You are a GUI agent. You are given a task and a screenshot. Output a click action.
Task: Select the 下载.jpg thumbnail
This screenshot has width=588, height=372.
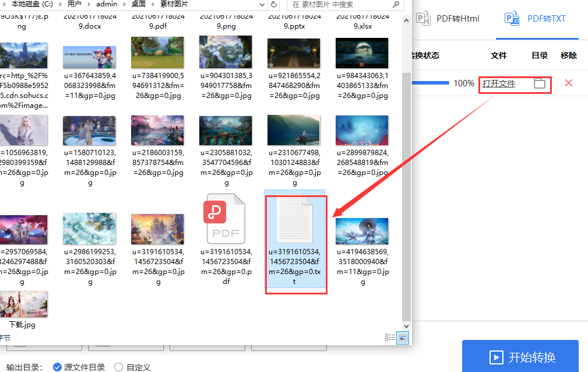(24, 304)
